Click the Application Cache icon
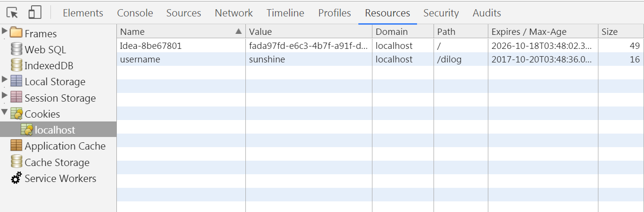This screenshot has height=212, width=644. pyautogui.click(x=16, y=145)
